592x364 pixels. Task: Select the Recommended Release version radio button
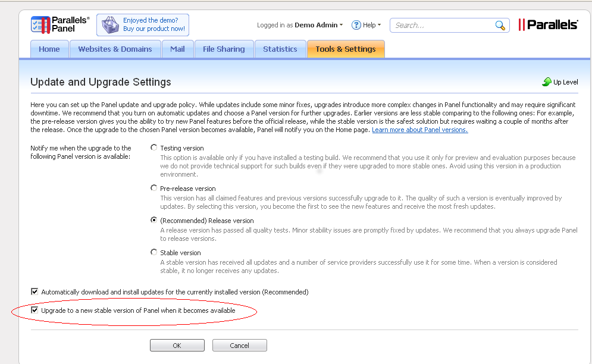[x=154, y=220]
